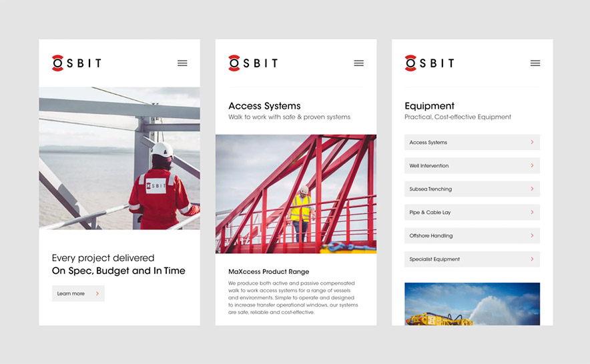
Task: Click the MaXccess Product Range heading
Action: tap(268, 272)
